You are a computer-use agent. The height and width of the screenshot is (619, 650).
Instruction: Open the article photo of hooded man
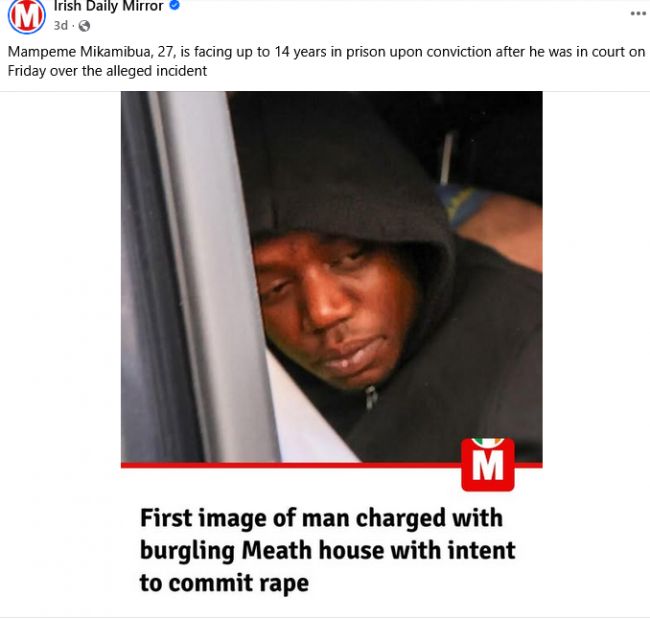click(331, 277)
